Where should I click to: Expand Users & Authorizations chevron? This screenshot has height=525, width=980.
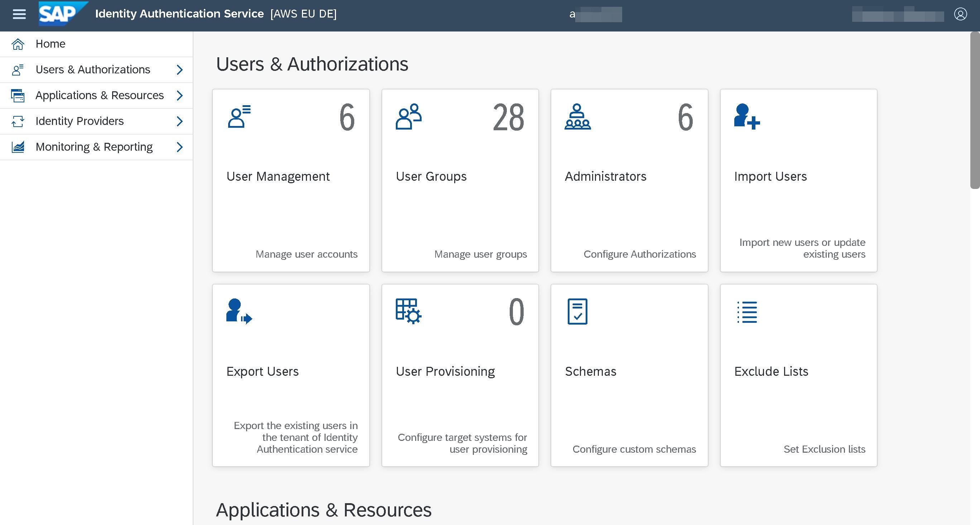coord(179,69)
